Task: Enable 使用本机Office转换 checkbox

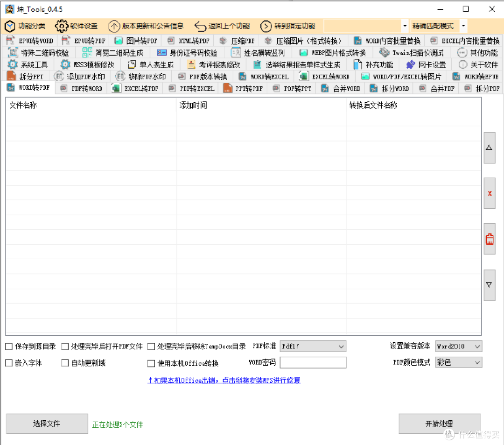Action: pos(151,363)
